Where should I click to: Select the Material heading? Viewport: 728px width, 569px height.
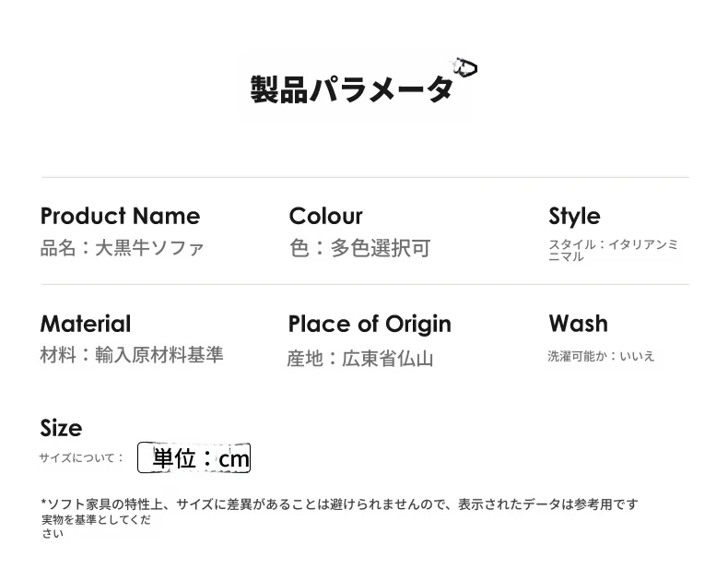click(x=86, y=324)
